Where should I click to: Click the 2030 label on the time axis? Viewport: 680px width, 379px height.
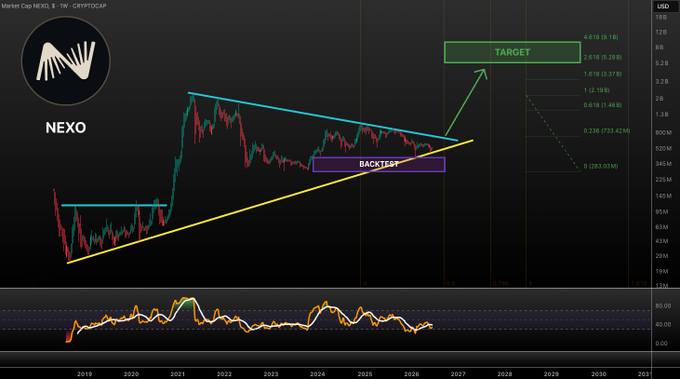(x=599, y=374)
